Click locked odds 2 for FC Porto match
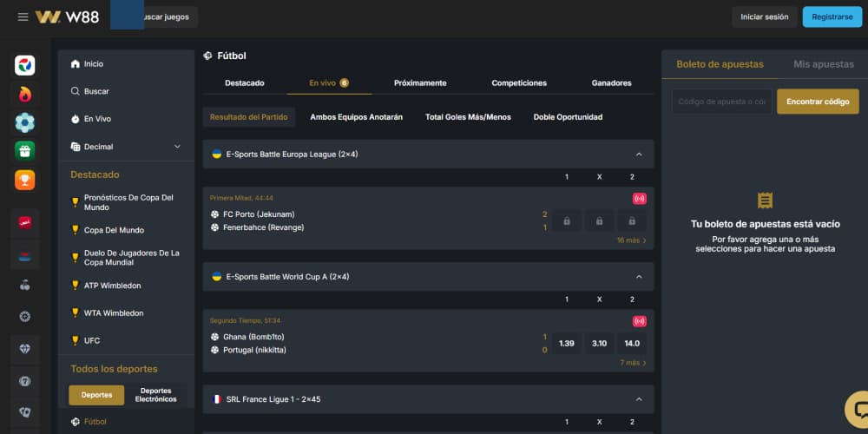 pyautogui.click(x=632, y=220)
